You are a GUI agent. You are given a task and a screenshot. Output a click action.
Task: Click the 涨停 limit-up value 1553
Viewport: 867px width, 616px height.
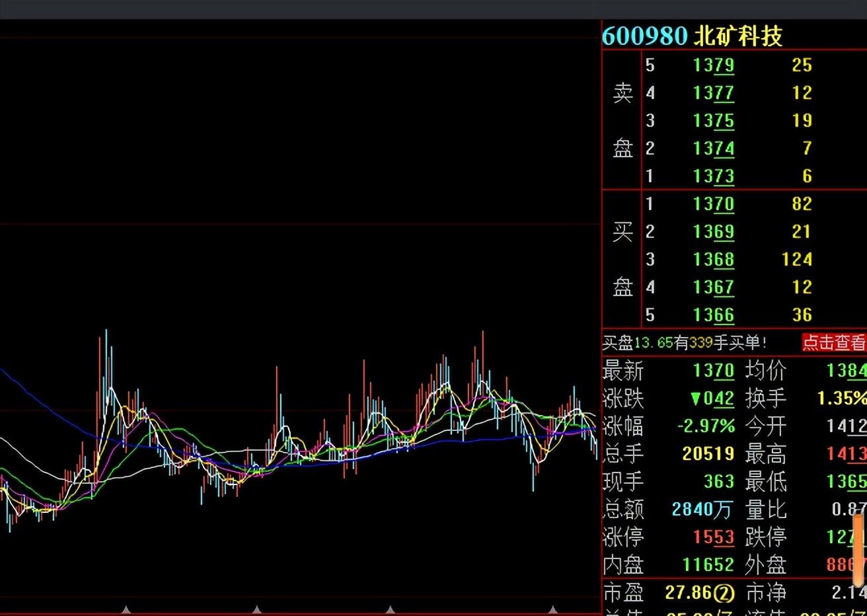pyautogui.click(x=714, y=537)
